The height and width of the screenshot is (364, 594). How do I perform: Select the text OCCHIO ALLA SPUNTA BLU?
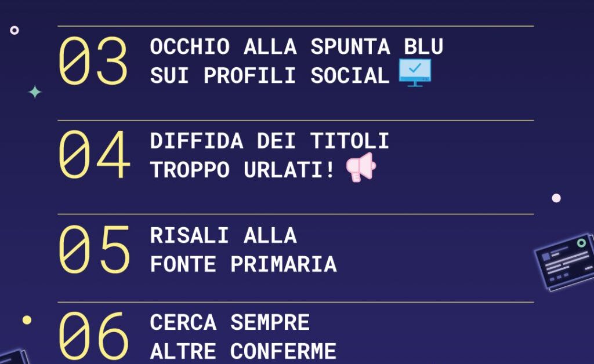click(296, 47)
